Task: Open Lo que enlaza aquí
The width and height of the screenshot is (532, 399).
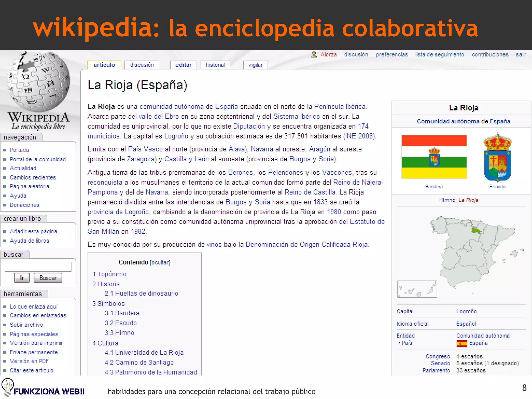Action: [x=34, y=307]
